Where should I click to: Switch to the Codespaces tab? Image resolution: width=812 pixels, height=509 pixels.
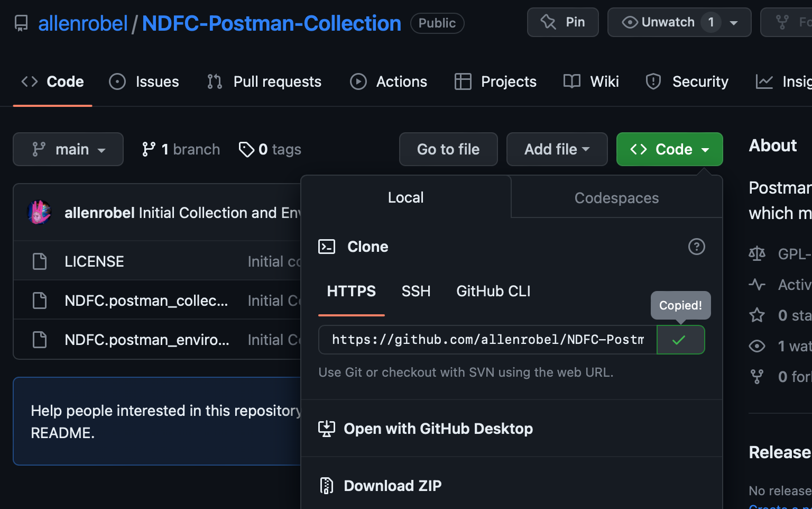point(616,198)
